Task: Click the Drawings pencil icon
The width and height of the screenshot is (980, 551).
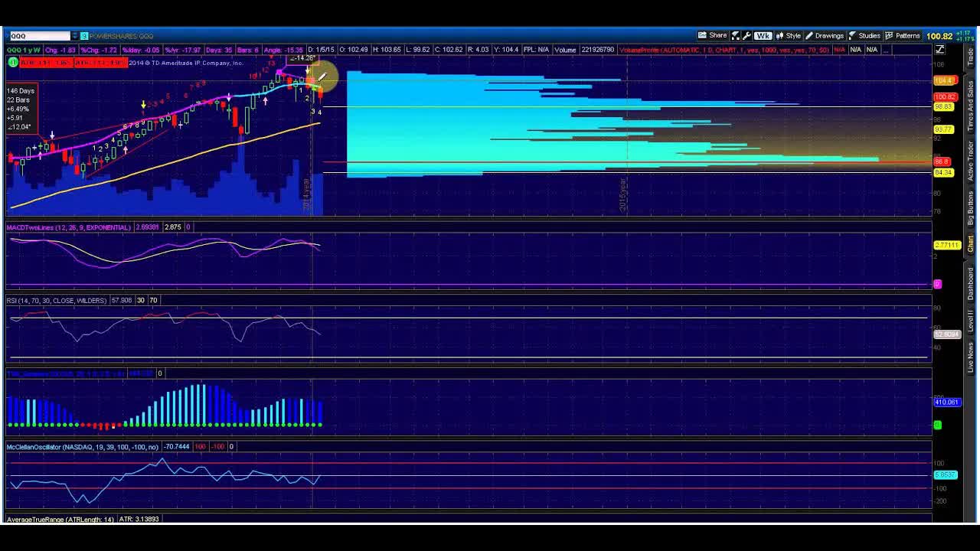Action: tap(809, 36)
